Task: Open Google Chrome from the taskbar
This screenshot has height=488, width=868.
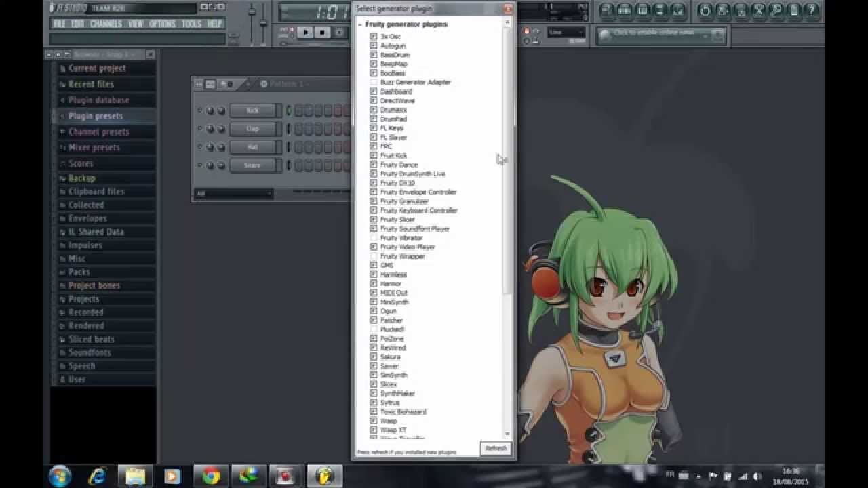Action: click(211, 476)
